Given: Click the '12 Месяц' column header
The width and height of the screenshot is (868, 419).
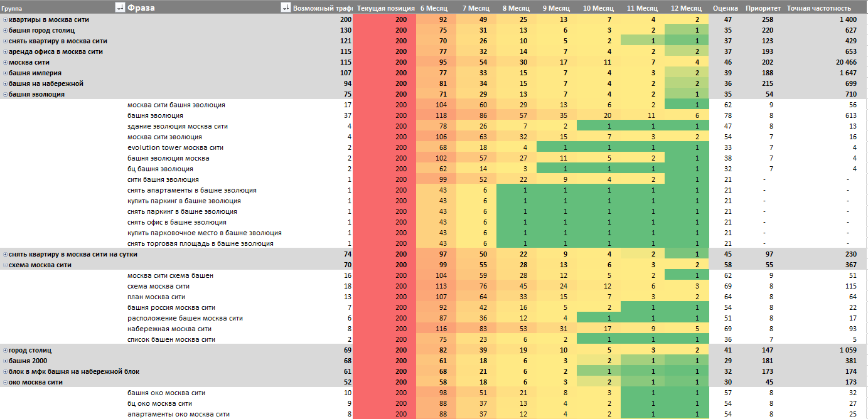Looking at the screenshot, I should (686, 8).
